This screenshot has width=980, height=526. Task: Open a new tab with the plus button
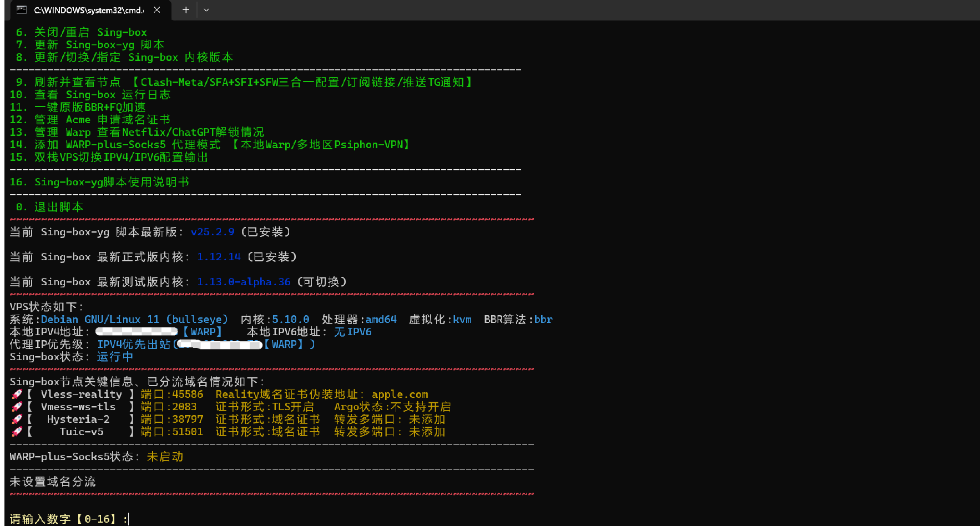point(186,10)
